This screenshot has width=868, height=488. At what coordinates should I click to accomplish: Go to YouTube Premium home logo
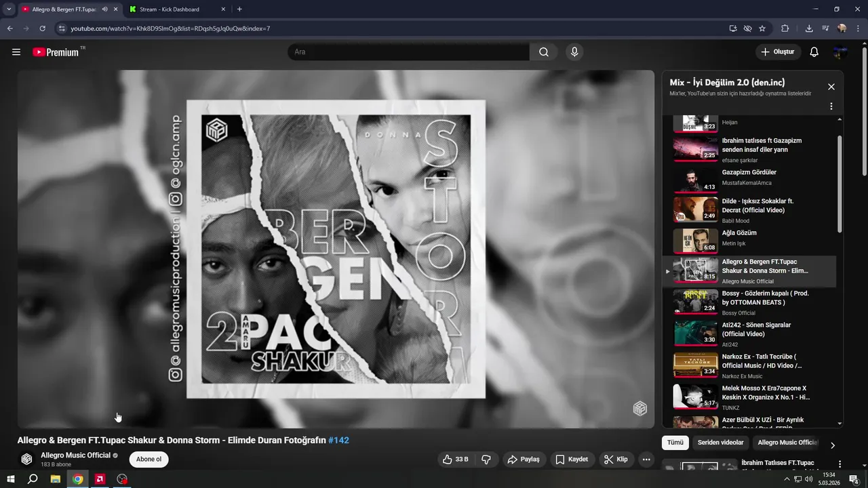(x=56, y=52)
